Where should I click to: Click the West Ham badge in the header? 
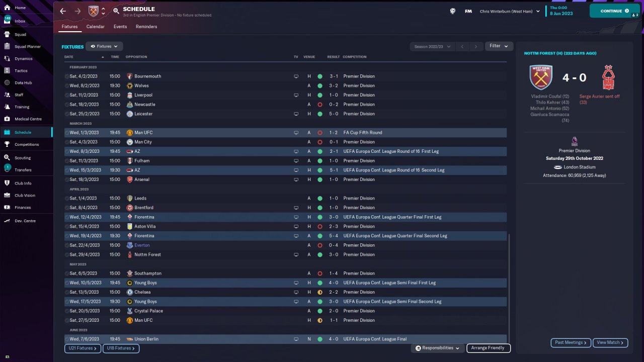(x=94, y=11)
